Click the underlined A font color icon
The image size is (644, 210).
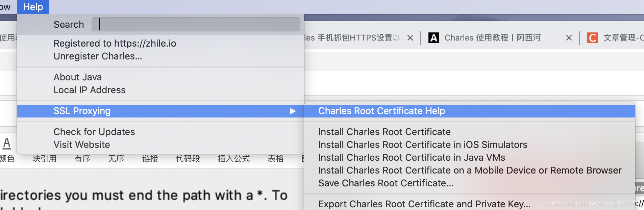[x=7, y=143]
